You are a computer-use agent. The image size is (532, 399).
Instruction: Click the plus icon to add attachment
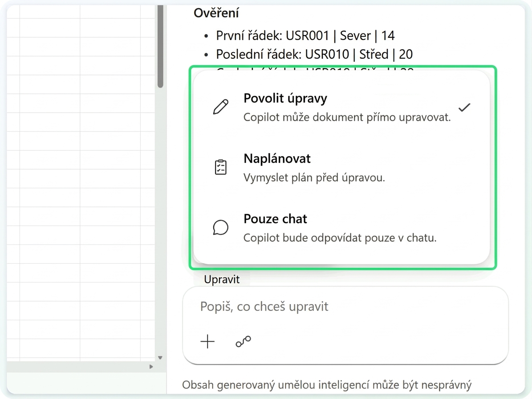click(207, 341)
